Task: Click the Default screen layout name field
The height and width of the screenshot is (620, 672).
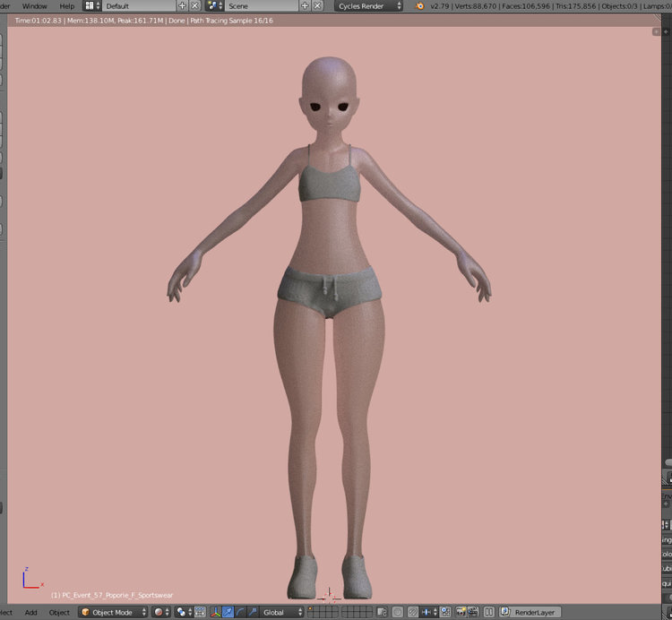Action: click(139, 6)
